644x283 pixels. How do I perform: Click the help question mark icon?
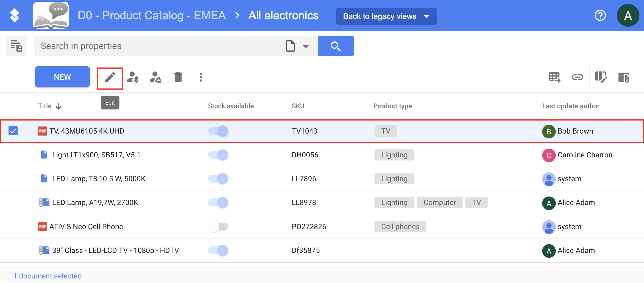[x=601, y=15]
